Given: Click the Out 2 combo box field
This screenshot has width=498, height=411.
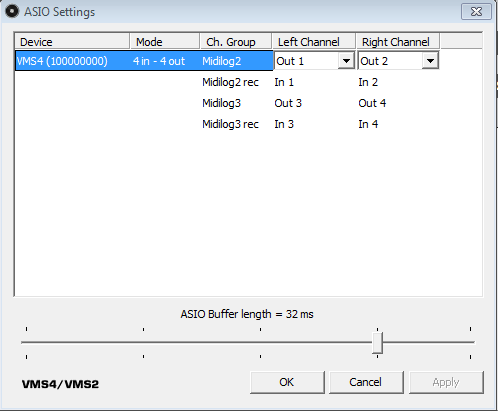Looking at the screenshot, I should 398,61.
